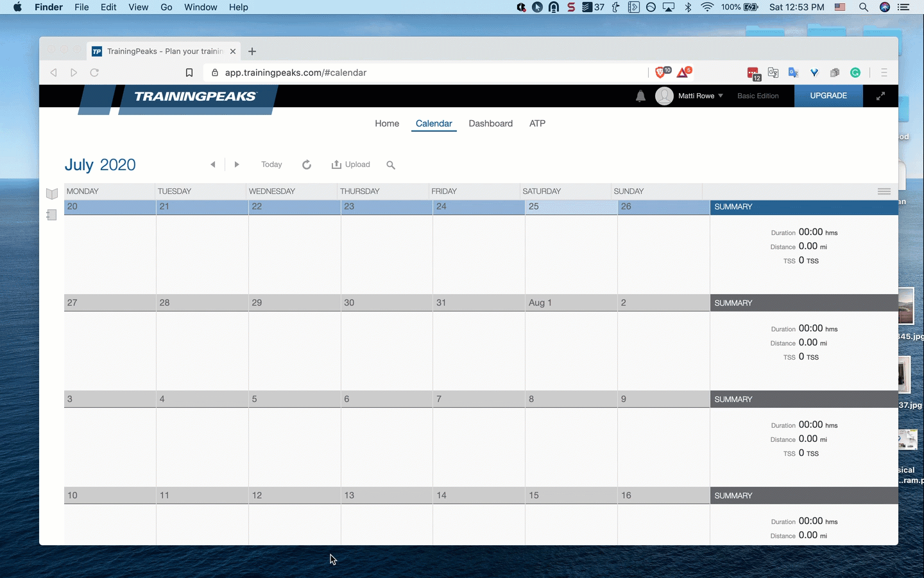The height and width of the screenshot is (578, 924).
Task: Open the ATP tab
Action: pyautogui.click(x=537, y=123)
